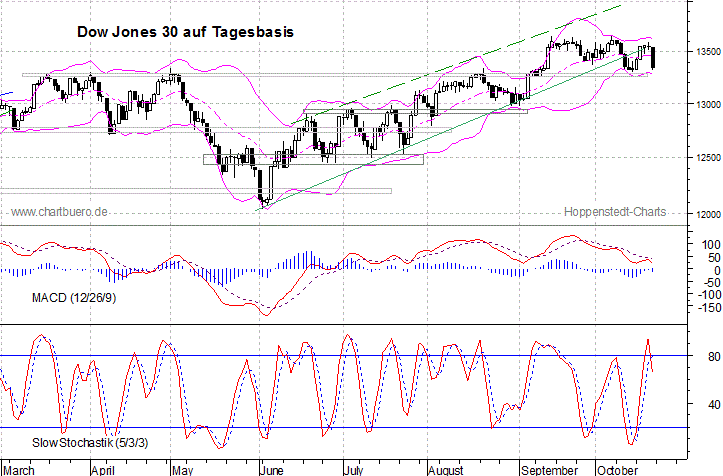Click the MACD axis value -150
Viewport: 723px width, 476px height.
709,307
